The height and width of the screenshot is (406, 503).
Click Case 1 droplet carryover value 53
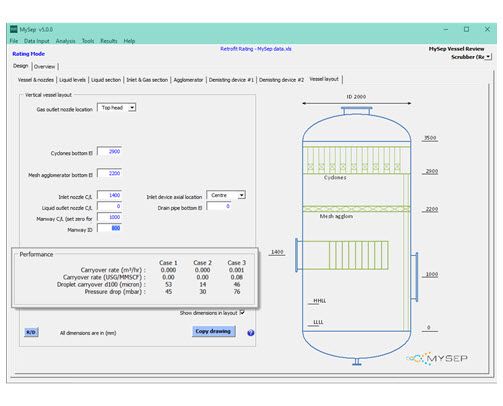pos(168,284)
